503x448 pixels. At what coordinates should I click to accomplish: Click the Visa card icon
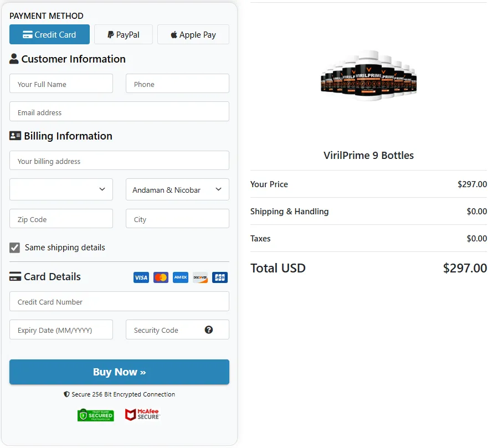(141, 277)
